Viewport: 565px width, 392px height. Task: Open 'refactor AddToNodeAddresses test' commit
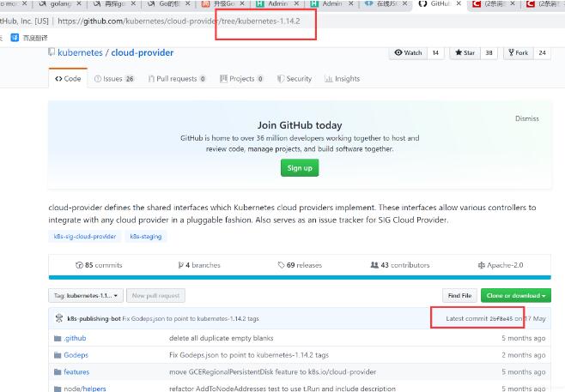coord(282,389)
